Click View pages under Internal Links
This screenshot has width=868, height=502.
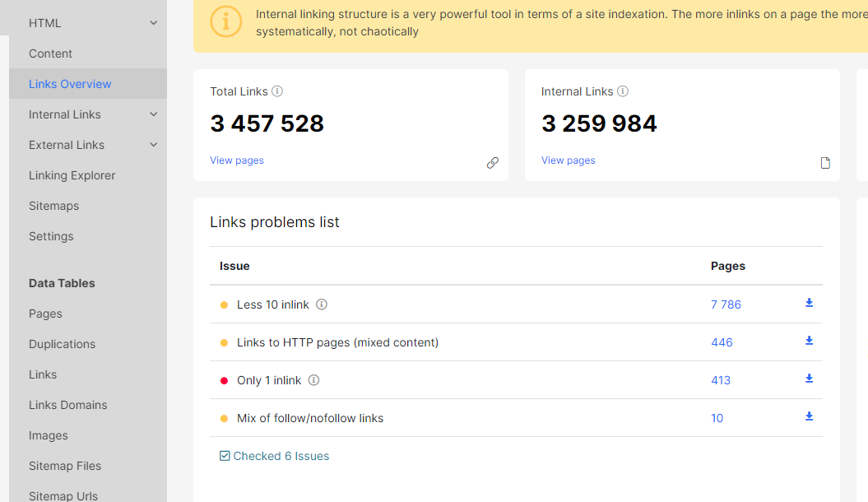coord(568,160)
